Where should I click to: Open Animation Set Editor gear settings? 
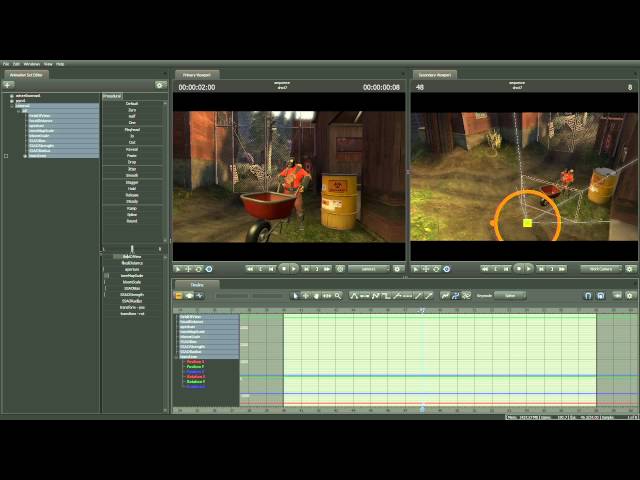(160, 85)
